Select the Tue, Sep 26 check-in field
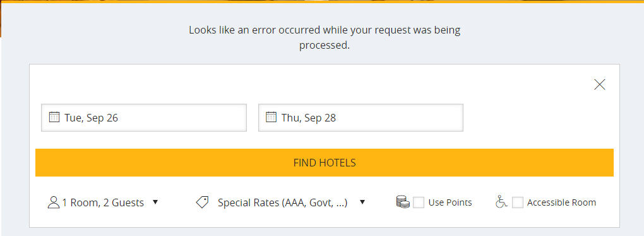644x236 pixels. (x=144, y=118)
